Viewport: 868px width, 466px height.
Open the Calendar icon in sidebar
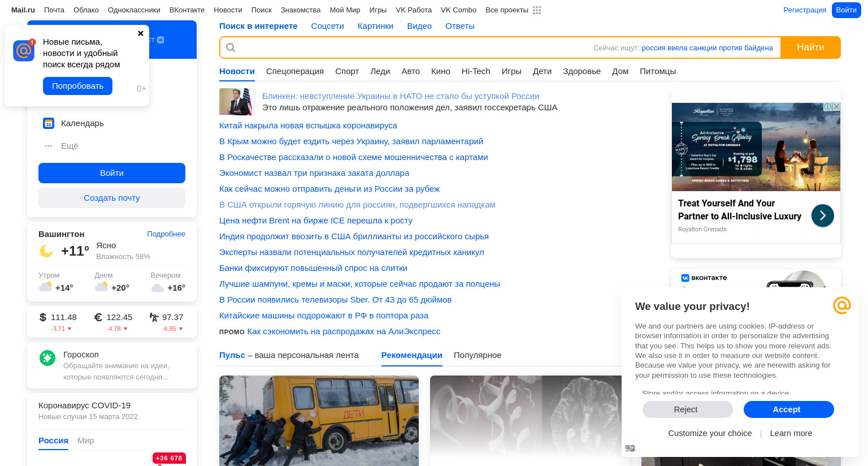[x=49, y=123]
